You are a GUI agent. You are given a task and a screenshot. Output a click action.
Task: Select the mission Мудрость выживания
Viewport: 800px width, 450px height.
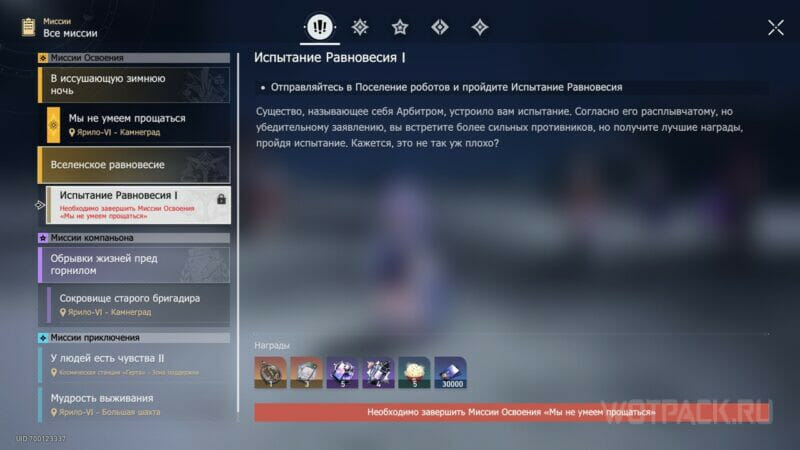[x=134, y=405]
